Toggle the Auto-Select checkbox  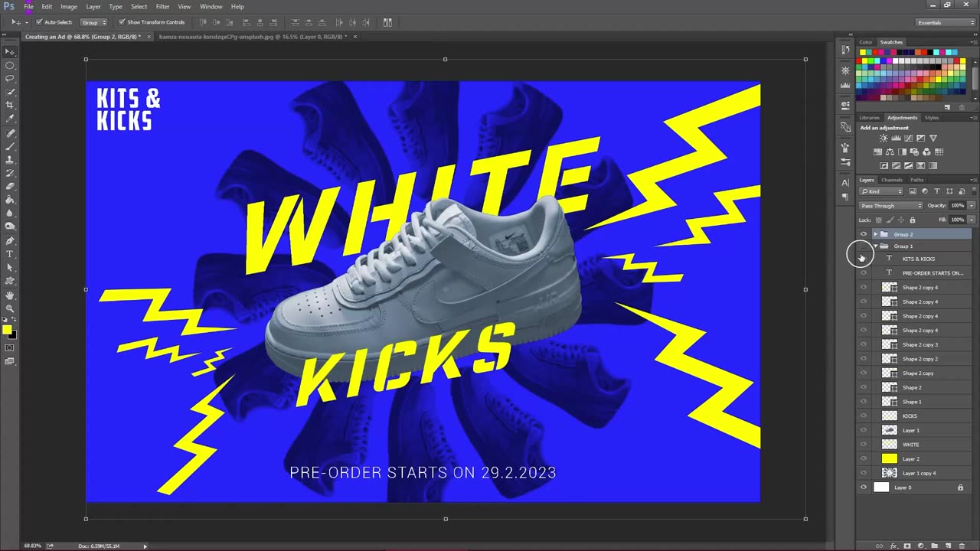tap(40, 22)
